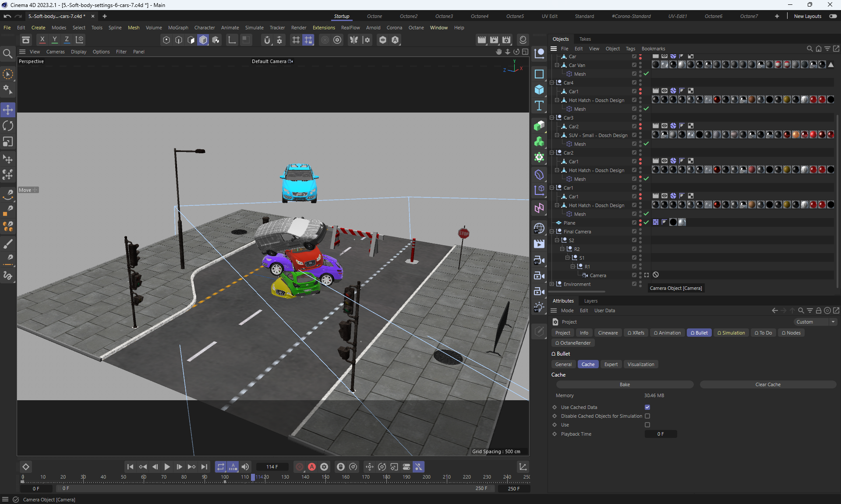Click the Clear Cache button
The image size is (841, 504).
coord(767,384)
